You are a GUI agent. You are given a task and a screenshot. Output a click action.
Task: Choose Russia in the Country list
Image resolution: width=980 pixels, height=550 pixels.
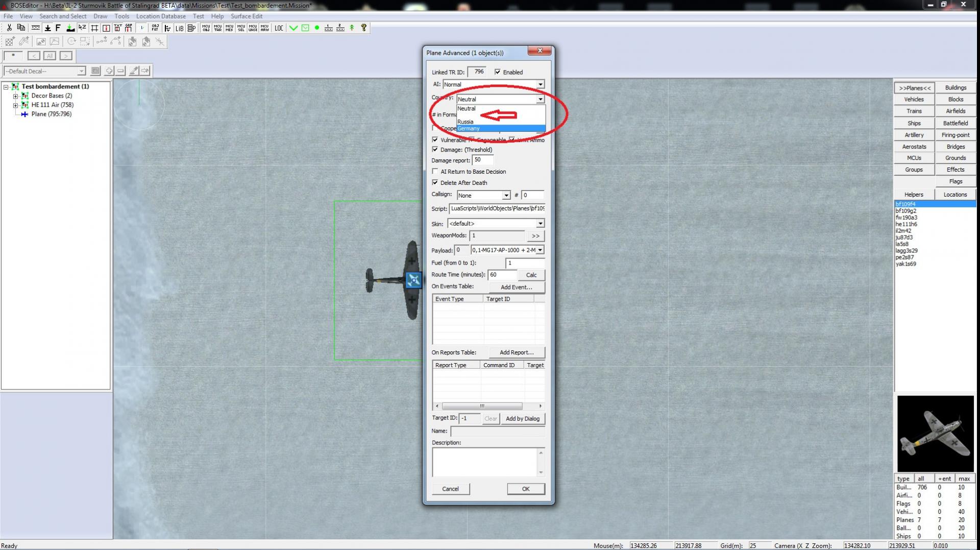(x=501, y=122)
